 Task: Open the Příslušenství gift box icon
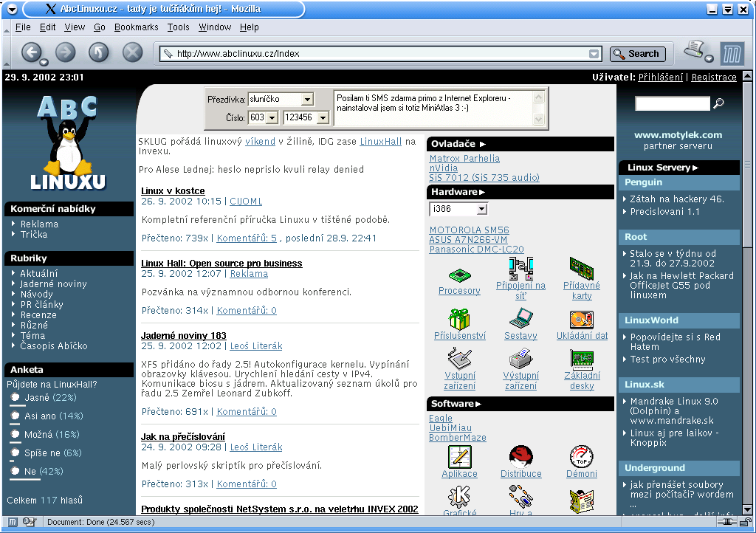coord(459,319)
